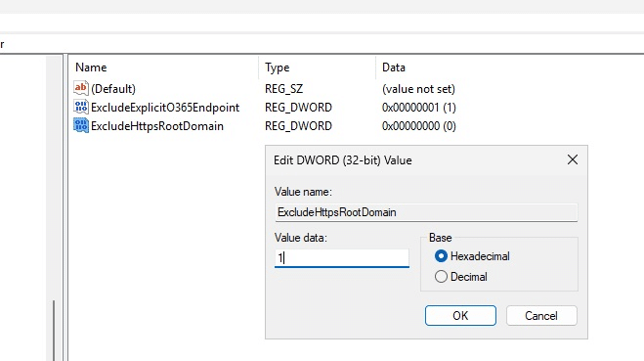Cancel the Edit DWORD dialog
Screen dimensions: 644x361
[x=541, y=315]
